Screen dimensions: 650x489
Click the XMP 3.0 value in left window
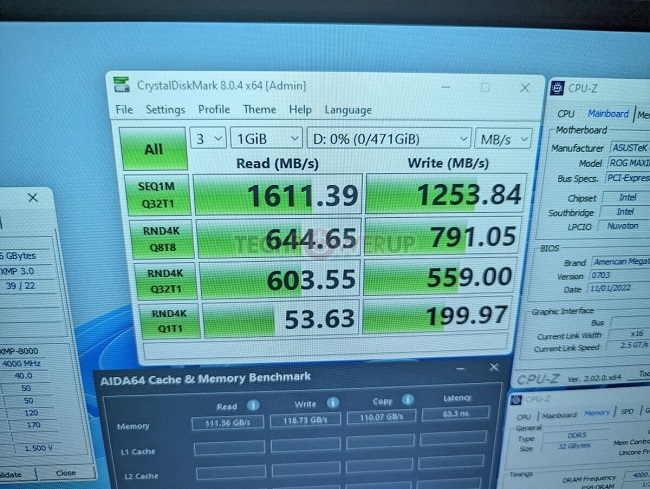(x=17, y=271)
